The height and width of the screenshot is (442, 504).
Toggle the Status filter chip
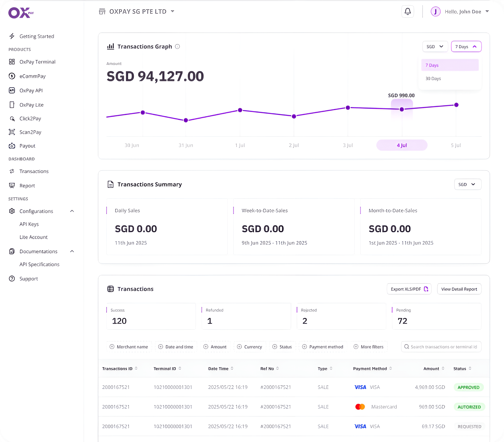(x=282, y=347)
